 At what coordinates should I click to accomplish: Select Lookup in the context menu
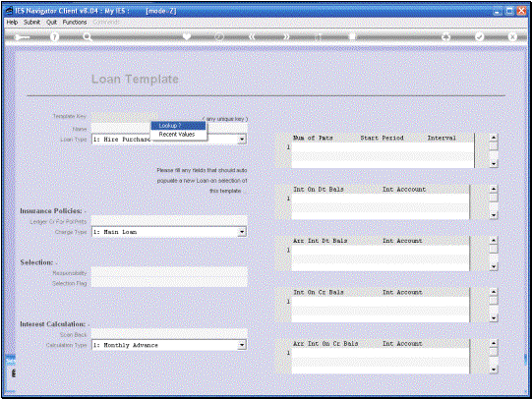[178, 126]
